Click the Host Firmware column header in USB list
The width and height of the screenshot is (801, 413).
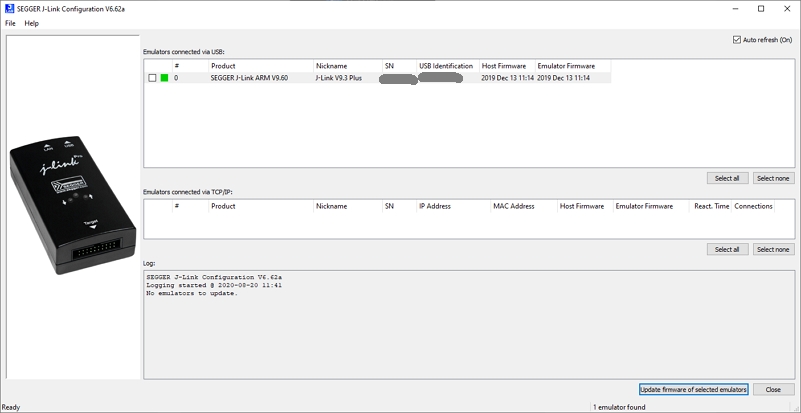[503, 66]
